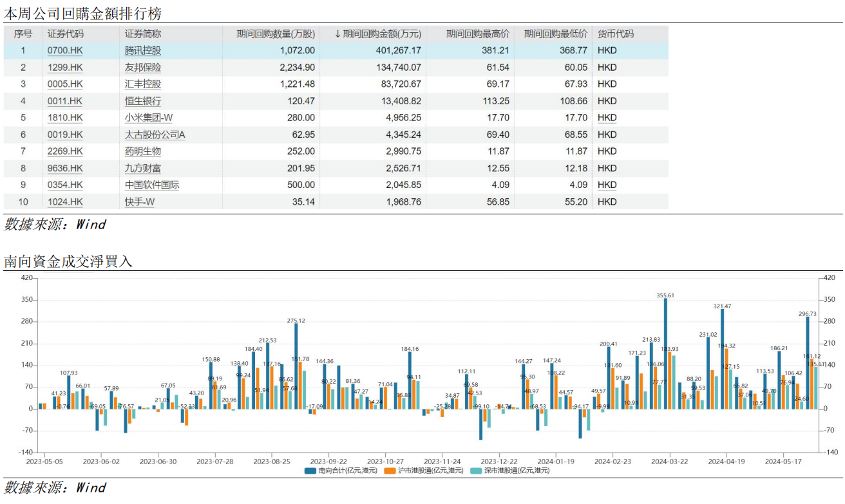Screen dimensions: 845x504
Task: Click the 355.61 peak bar label
Action: (x=665, y=295)
